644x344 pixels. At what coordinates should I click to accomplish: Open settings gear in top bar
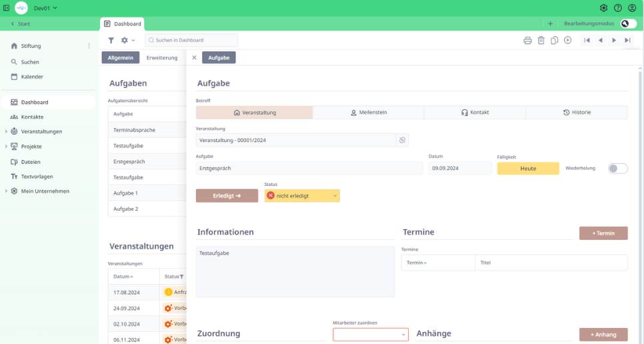tap(603, 8)
